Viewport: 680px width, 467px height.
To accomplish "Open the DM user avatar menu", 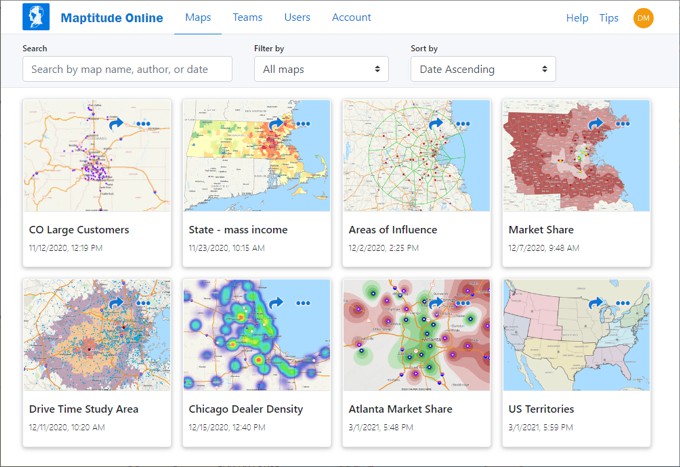I will coord(643,18).
